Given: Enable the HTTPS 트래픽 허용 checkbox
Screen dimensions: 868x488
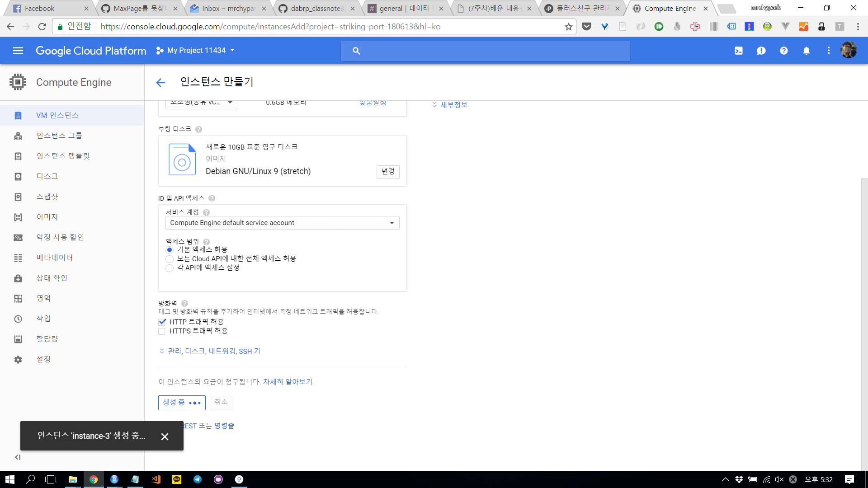Looking at the screenshot, I should coord(162,331).
